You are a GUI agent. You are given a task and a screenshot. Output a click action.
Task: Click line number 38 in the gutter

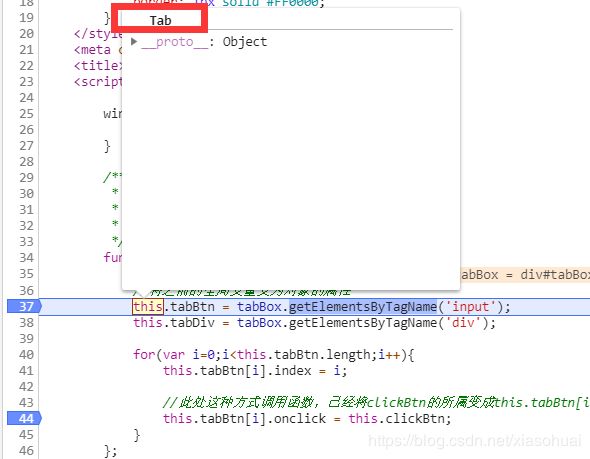point(26,323)
